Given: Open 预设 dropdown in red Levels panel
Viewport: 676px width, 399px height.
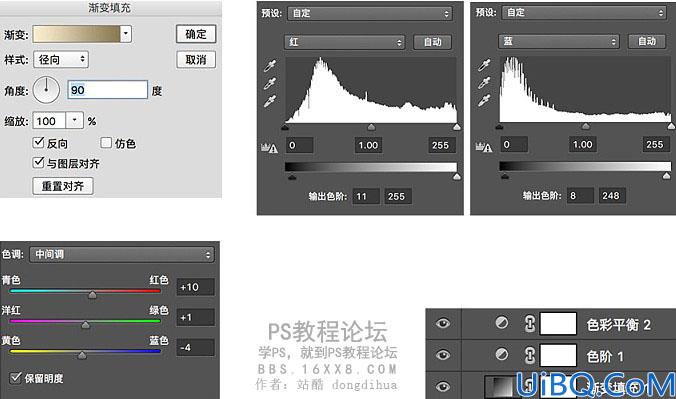Looking at the screenshot, I should coord(370,13).
